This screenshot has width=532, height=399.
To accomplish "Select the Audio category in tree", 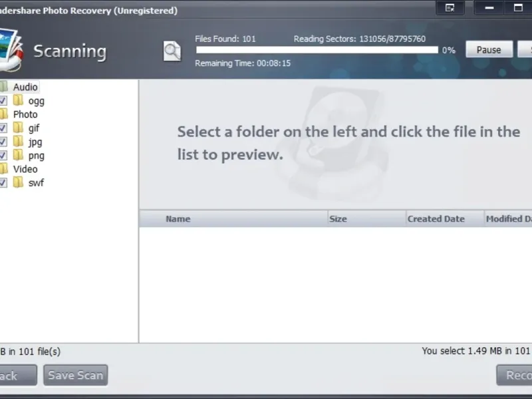I will coord(25,87).
